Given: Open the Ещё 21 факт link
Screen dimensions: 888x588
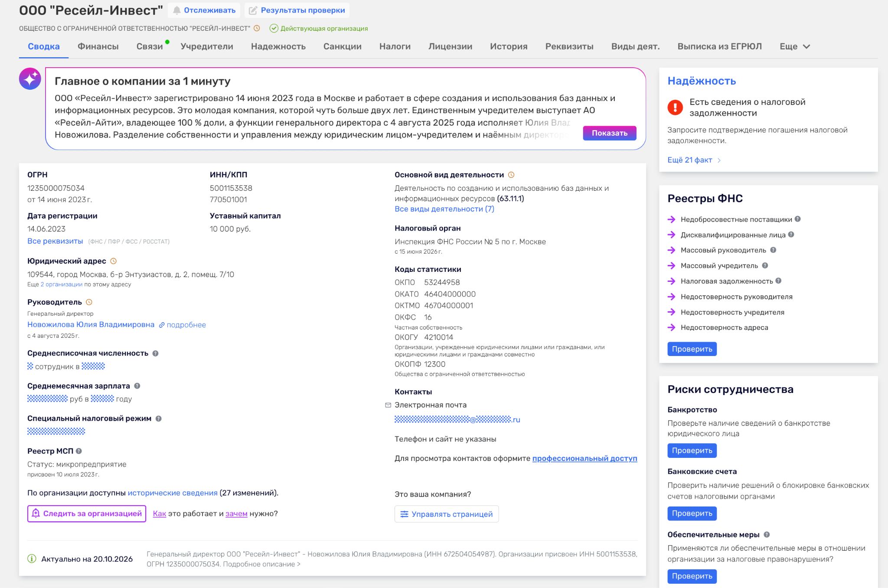Looking at the screenshot, I should tap(694, 160).
